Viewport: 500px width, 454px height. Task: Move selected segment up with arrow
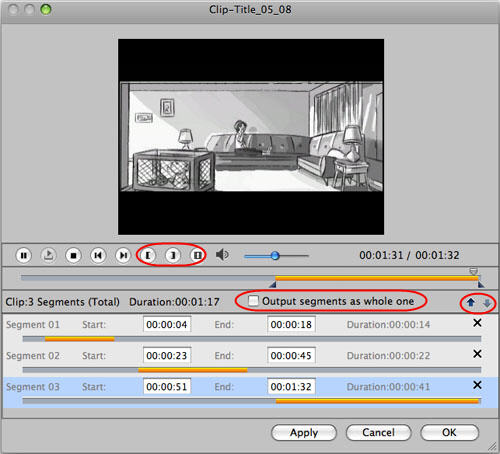click(471, 302)
